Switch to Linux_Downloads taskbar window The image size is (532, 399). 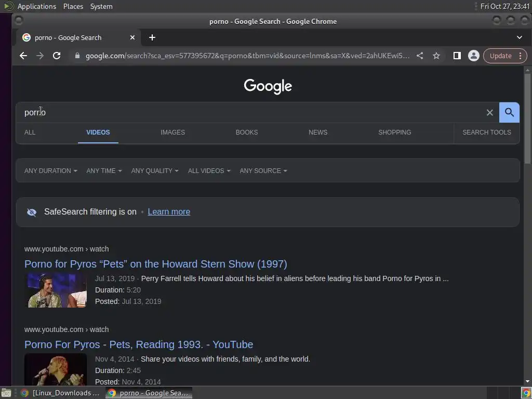tap(61, 393)
